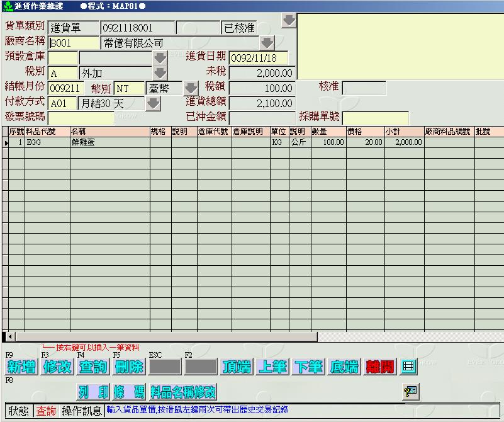Jump to first record with 頂端
This screenshot has width=504, height=422.
coord(237,367)
